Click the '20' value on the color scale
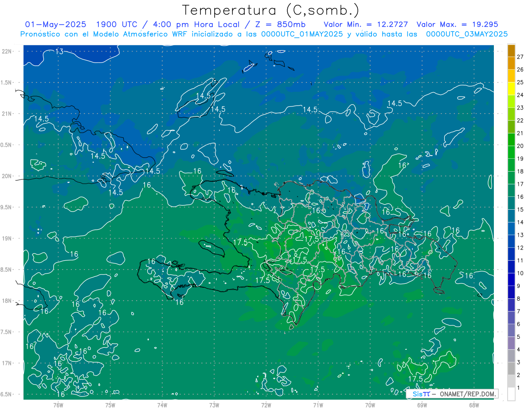The width and height of the screenshot is (532, 411). click(520, 146)
